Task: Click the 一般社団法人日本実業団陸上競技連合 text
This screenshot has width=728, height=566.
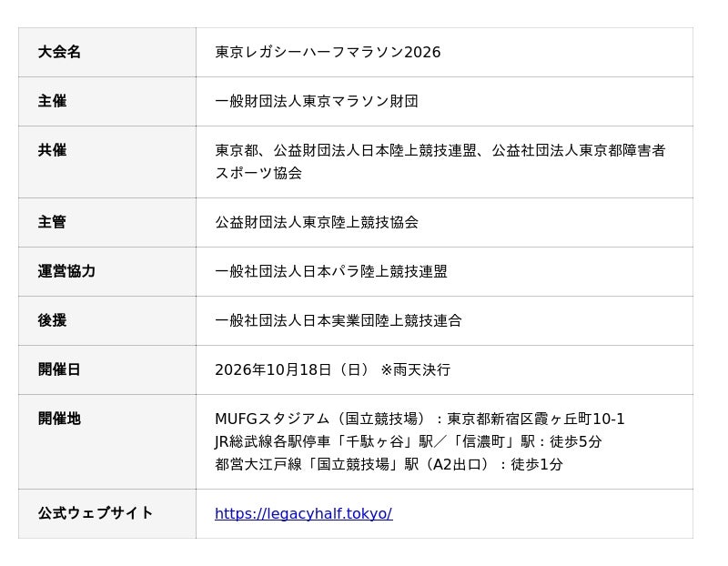Action: point(339,320)
